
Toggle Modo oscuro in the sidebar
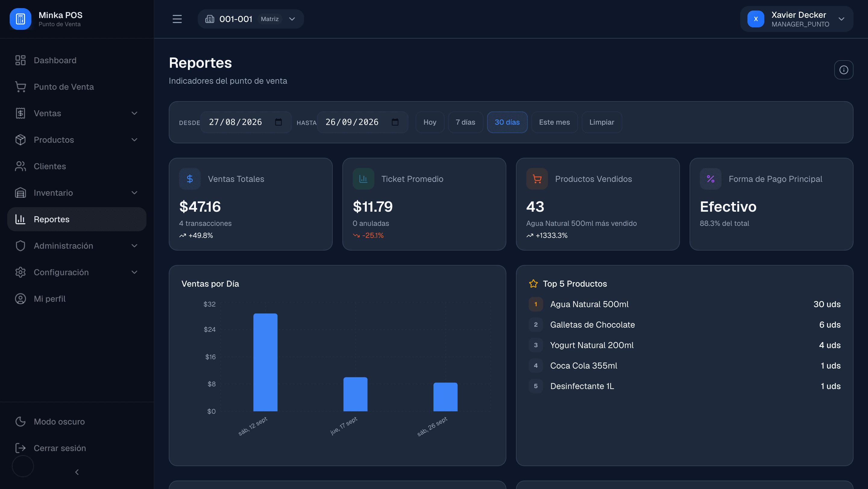click(x=77, y=422)
